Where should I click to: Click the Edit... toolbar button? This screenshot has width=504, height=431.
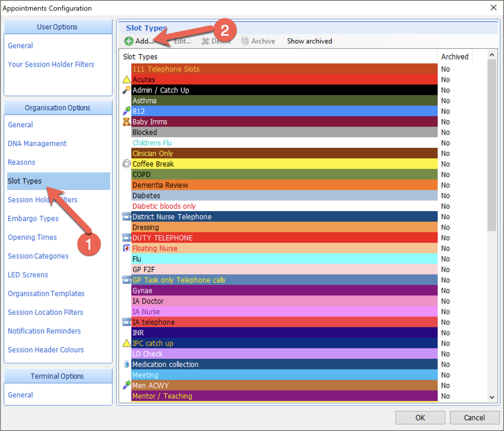pyautogui.click(x=182, y=41)
